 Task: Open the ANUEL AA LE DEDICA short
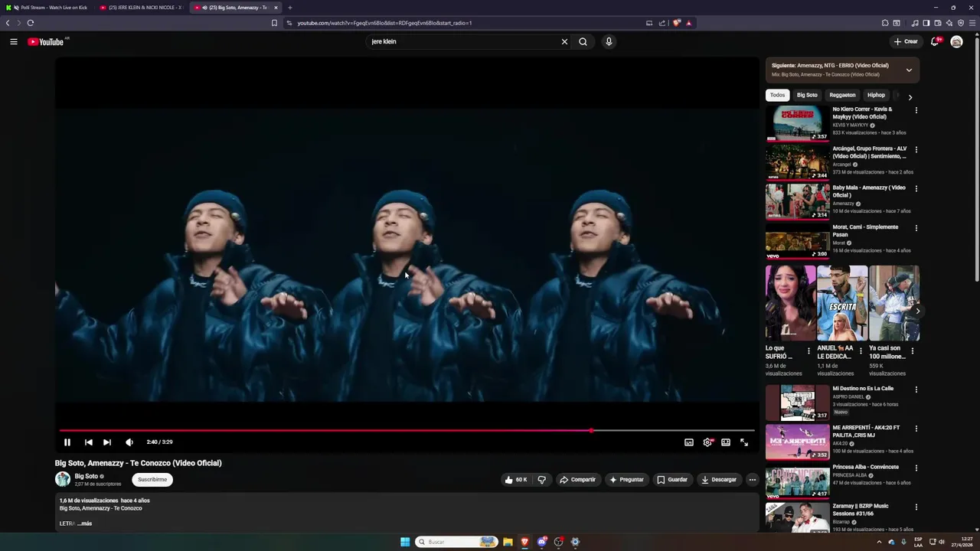point(841,303)
